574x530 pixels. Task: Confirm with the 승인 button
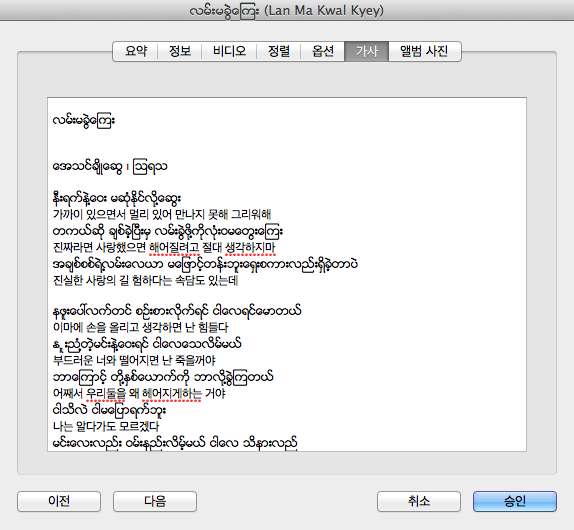click(x=515, y=501)
